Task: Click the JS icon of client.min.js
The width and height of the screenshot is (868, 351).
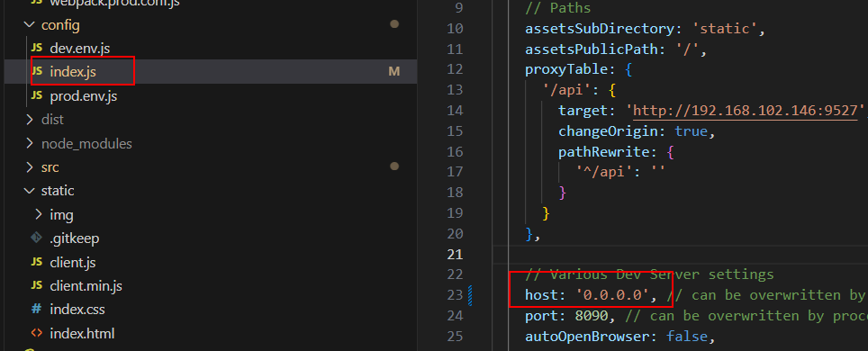Action: (x=37, y=285)
